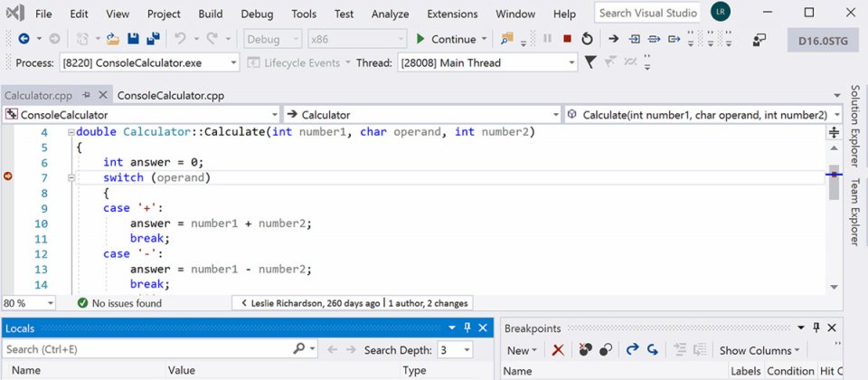Click the Break All pause icon
This screenshot has height=380, width=868.
548,39
